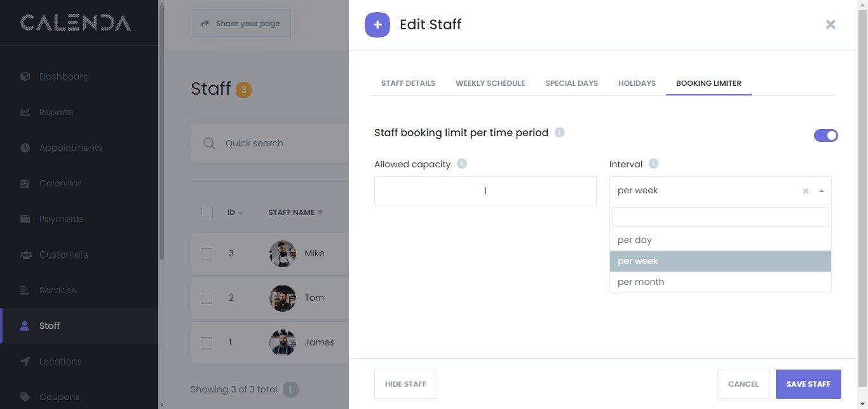This screenshot has height=409, width=868.
Task: Tick the checkbox for Mike's row
Action: click(x=207, y=253)
